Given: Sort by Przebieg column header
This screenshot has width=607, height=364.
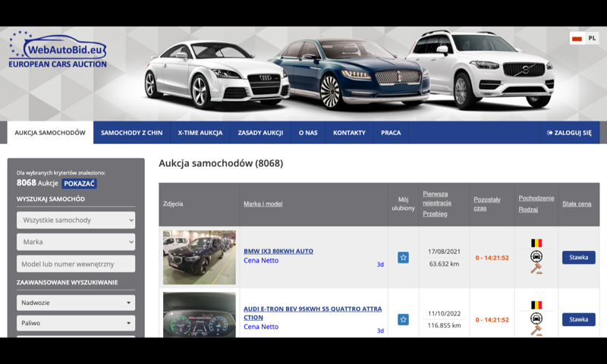Looking at the screenshot, I should (435, 214).
